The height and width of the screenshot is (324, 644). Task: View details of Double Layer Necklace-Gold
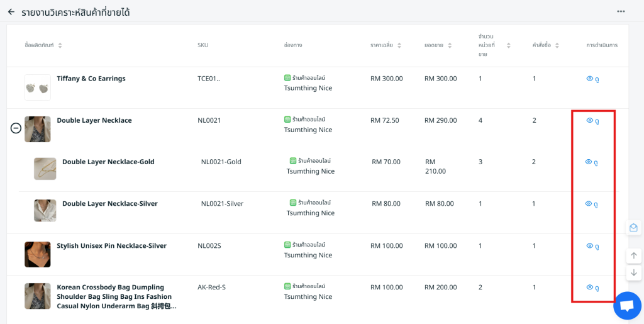coord(591,162)
